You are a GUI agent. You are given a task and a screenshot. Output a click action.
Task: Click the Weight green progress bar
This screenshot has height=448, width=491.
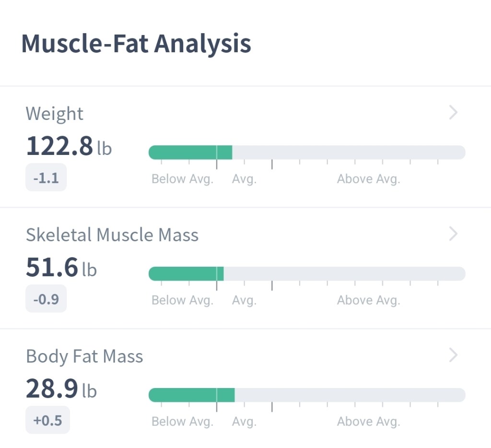tap(190, 153)
